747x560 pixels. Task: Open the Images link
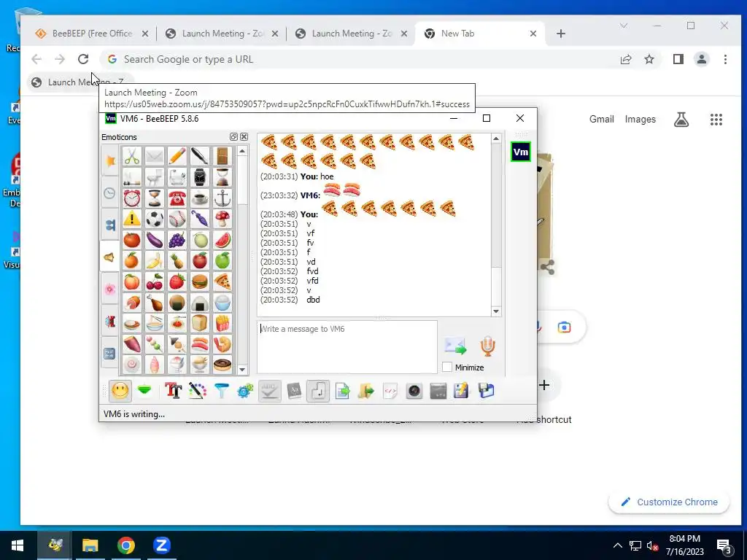pyautogui.click(x=640, y=119)
